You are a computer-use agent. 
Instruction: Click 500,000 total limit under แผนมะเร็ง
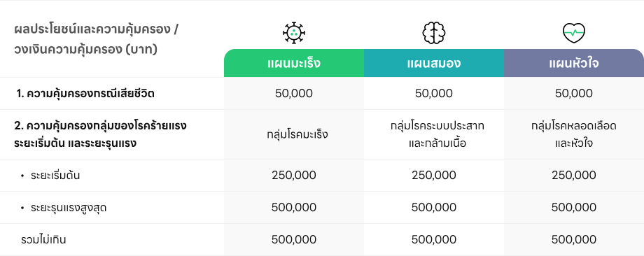[x=294, y=240]
